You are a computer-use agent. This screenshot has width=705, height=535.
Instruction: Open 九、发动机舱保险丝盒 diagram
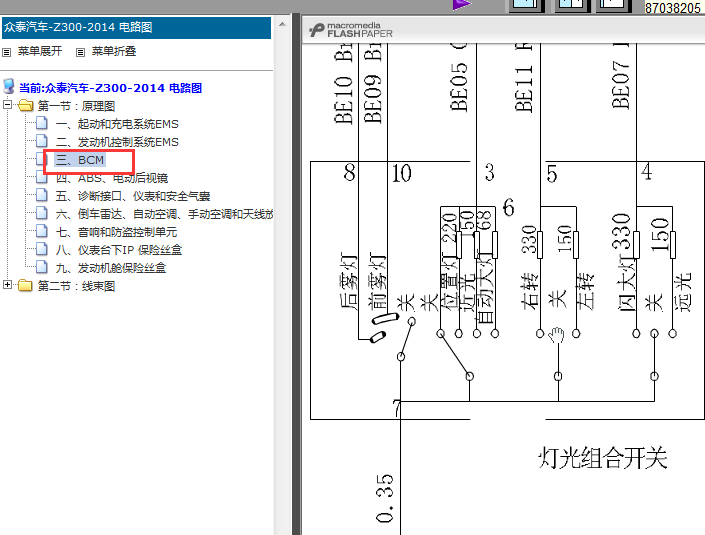point(111,268)
